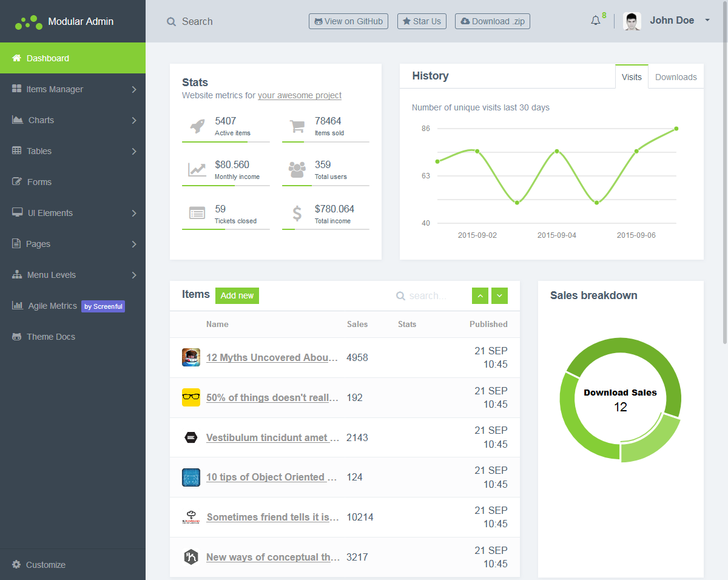728x580 pixels.
Task: Switch to the Downloads tab in History
Action: (x=675, y=77)
